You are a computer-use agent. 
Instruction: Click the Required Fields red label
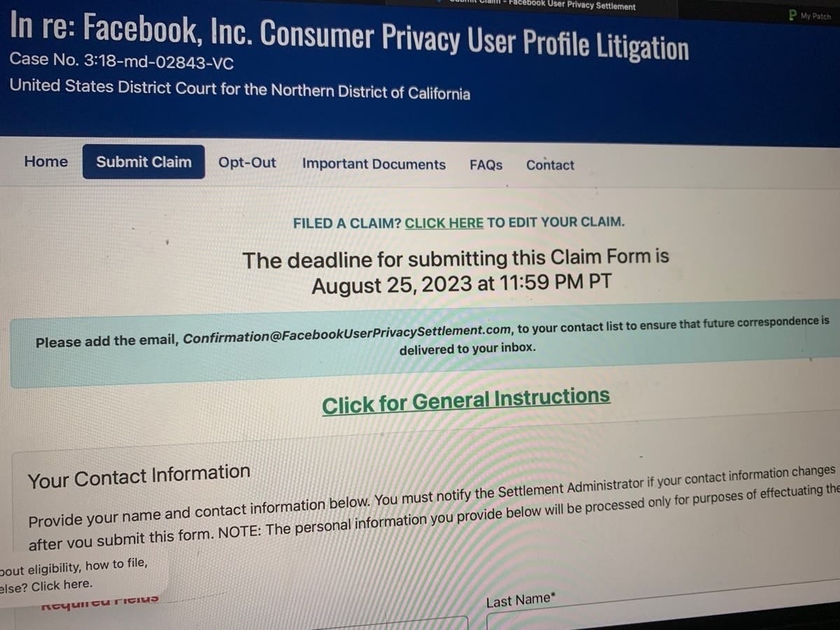pyautogui.click(x=98, y=601)
